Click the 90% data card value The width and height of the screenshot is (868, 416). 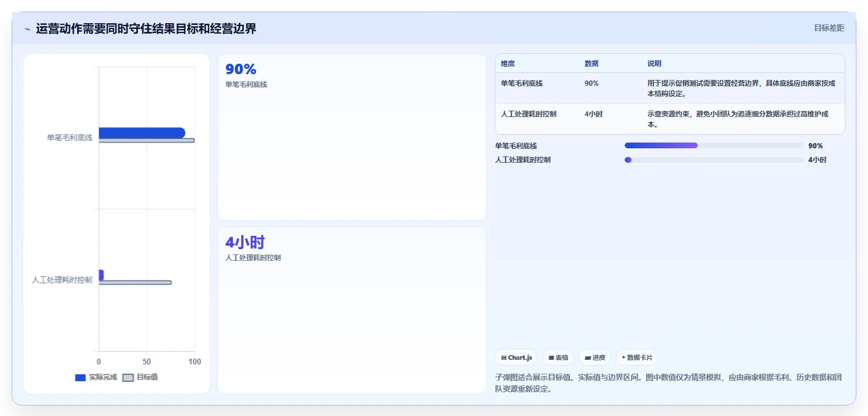click(x=241, y=70)
